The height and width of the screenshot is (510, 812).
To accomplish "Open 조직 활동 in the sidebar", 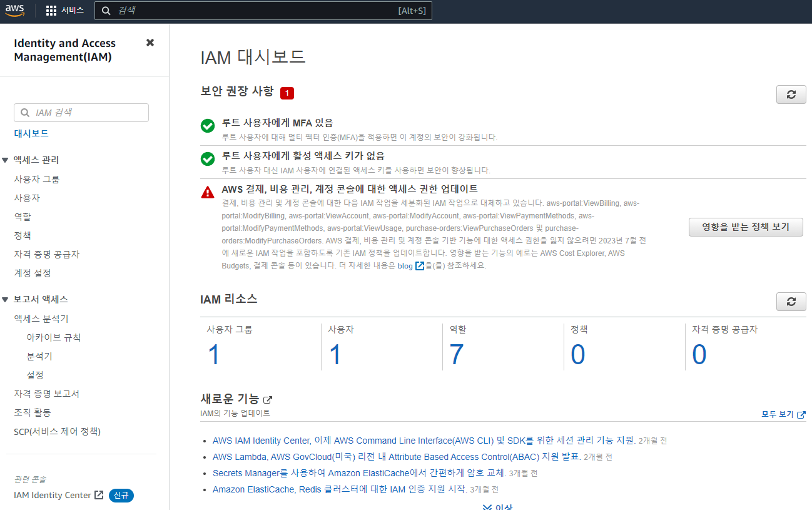I will 33,412.
